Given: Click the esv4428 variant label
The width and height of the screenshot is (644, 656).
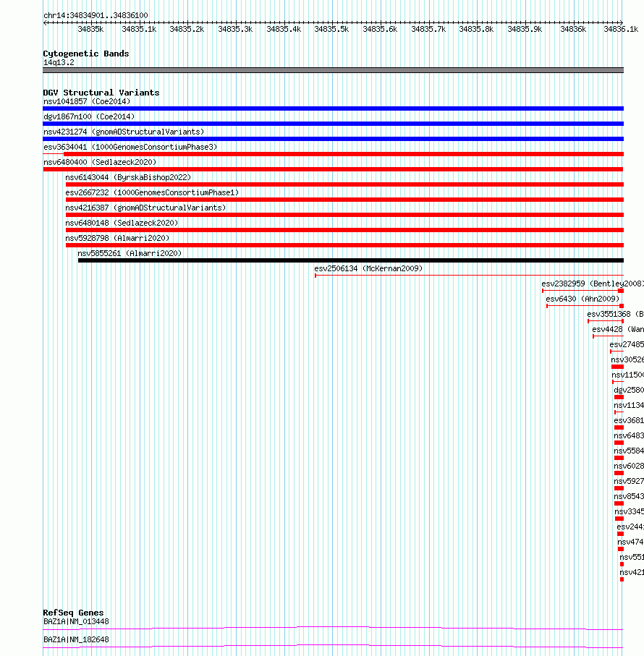Looking at the screenshot, I should [618, 330].
